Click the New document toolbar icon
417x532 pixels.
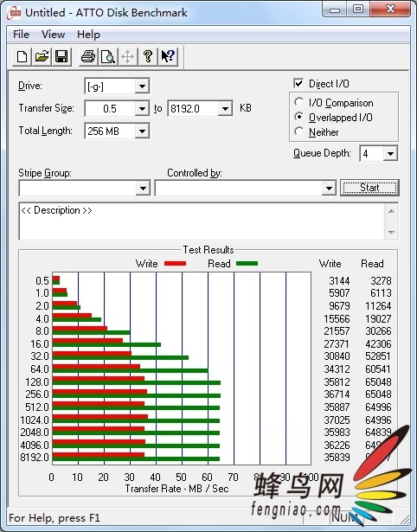(x=22, y=56)
